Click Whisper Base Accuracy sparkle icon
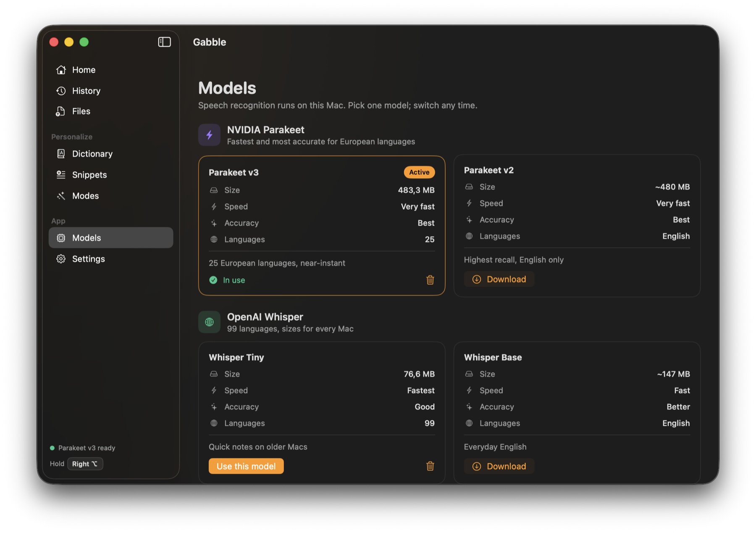The height and width of the screenshot is (533, 756). (469, 407)
